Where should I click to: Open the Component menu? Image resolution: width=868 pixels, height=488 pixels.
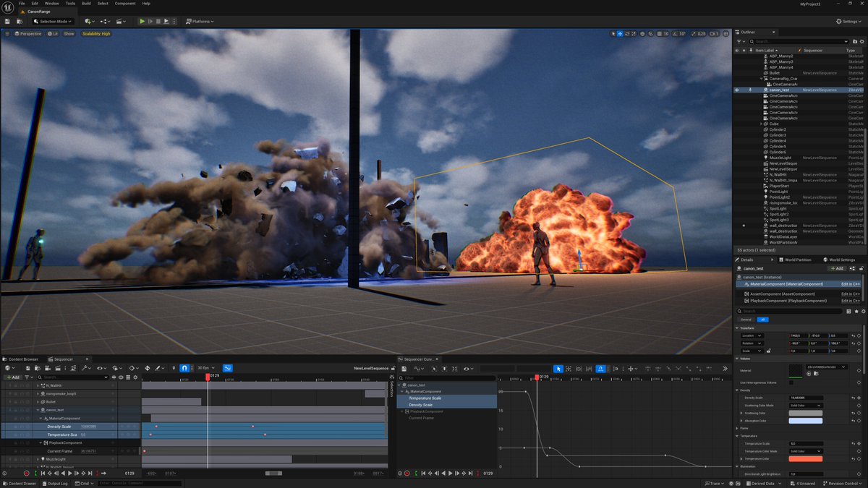[125, 4]
